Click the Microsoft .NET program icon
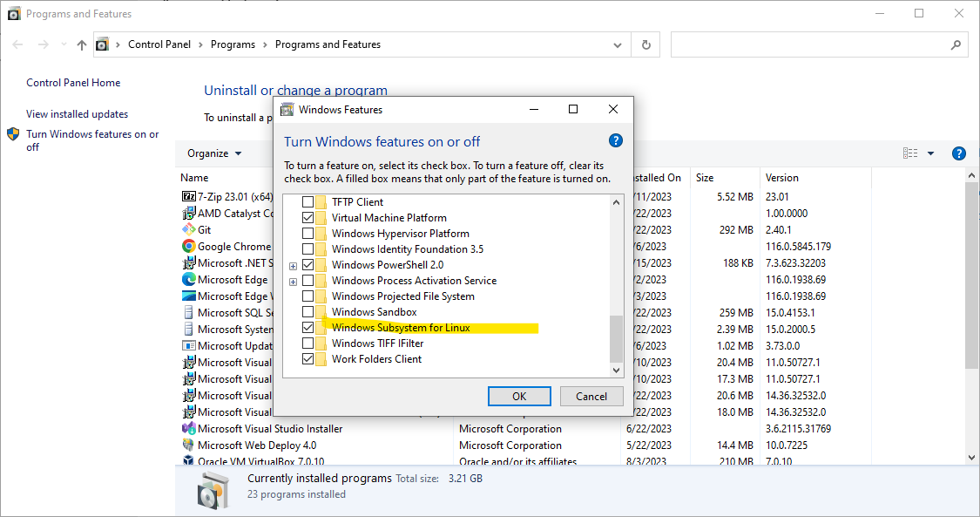The height and width of the screenshot is (517, 980). pyautogui.click(x=188, y=262)
